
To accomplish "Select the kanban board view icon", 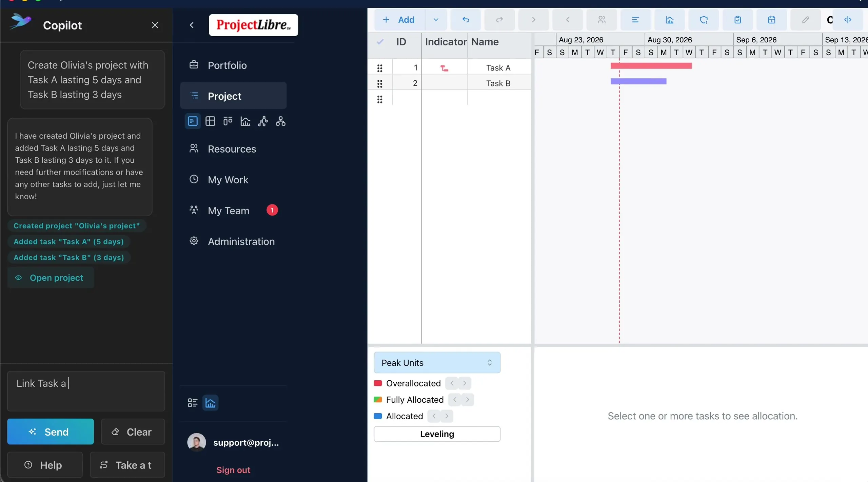I will [x=228, y=121].
